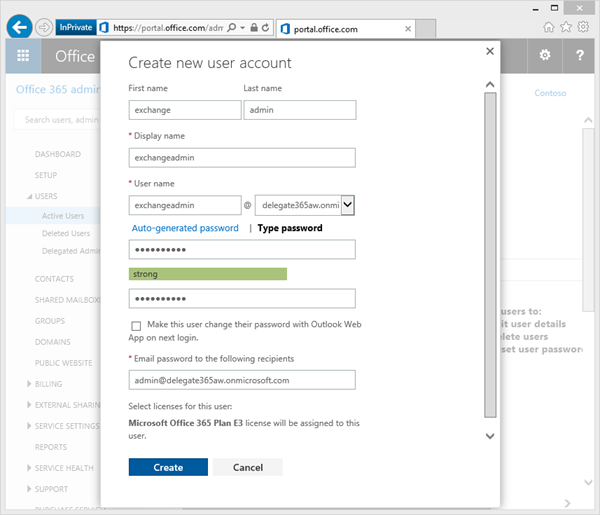
Task: Expand the Billing navigation section
Action: [29, 383]
